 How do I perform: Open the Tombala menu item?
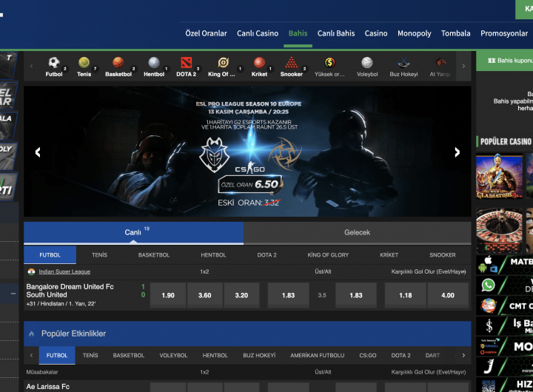click(x=456, y=33)
